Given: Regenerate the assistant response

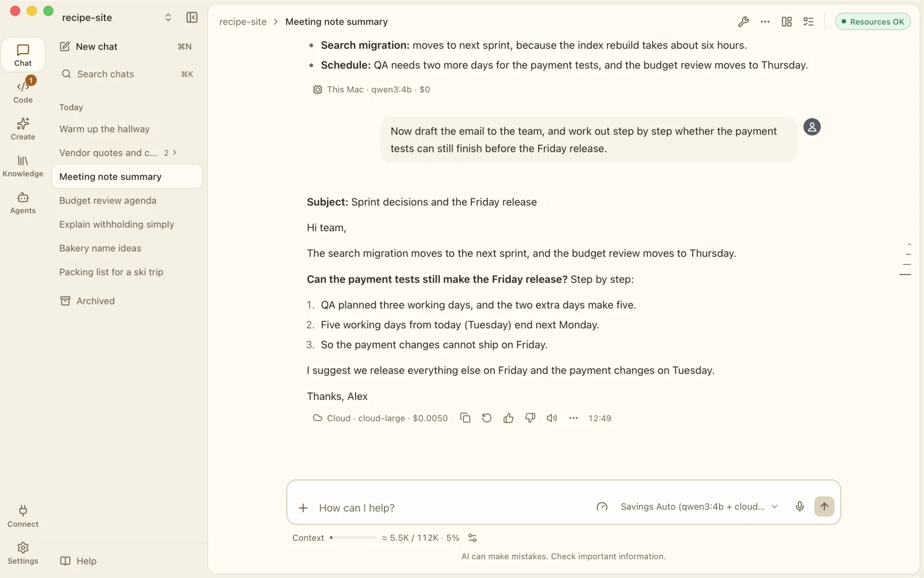Looking at the screenshot, I should (x=487, y=418).
